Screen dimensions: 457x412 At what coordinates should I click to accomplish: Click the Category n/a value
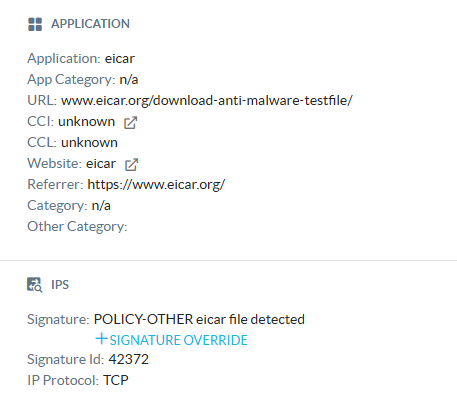click(101, 206)
